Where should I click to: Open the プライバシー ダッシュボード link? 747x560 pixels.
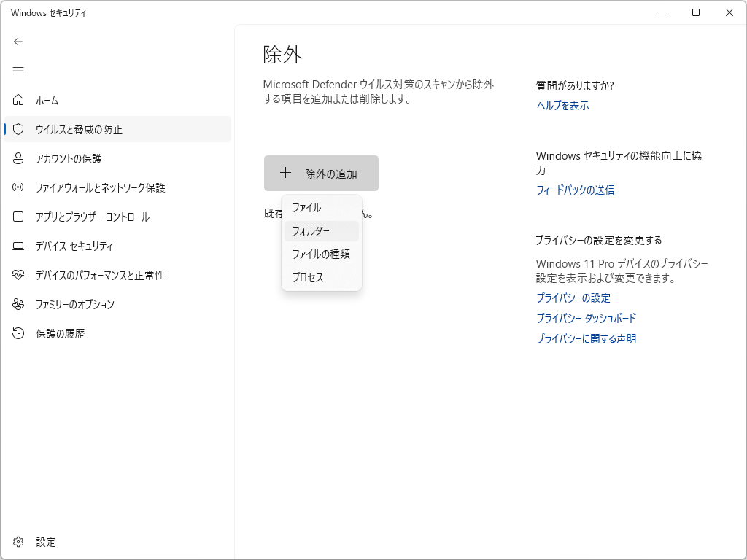tap(585, 318)
